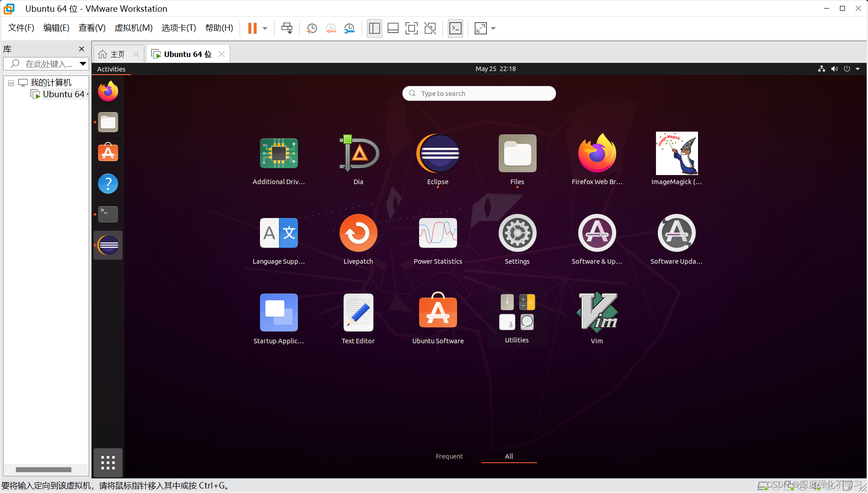Open Eclipse from the app grid
This screenshot has width=868, height=493.
(438, 159)
